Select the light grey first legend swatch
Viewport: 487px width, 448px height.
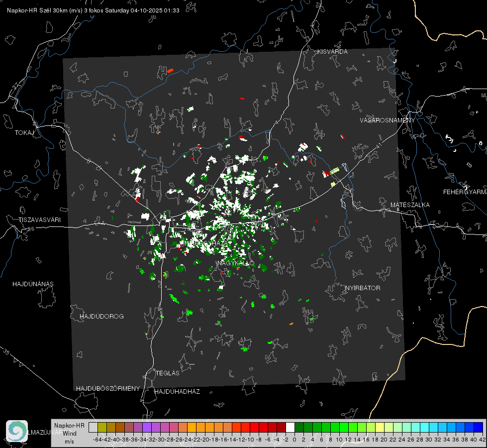click(x=93, y=427)
